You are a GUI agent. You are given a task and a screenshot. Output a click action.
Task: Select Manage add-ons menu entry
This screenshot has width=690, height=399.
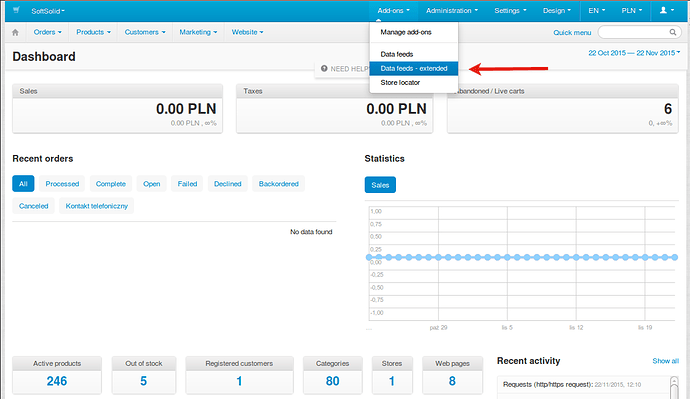click(414, 32)
